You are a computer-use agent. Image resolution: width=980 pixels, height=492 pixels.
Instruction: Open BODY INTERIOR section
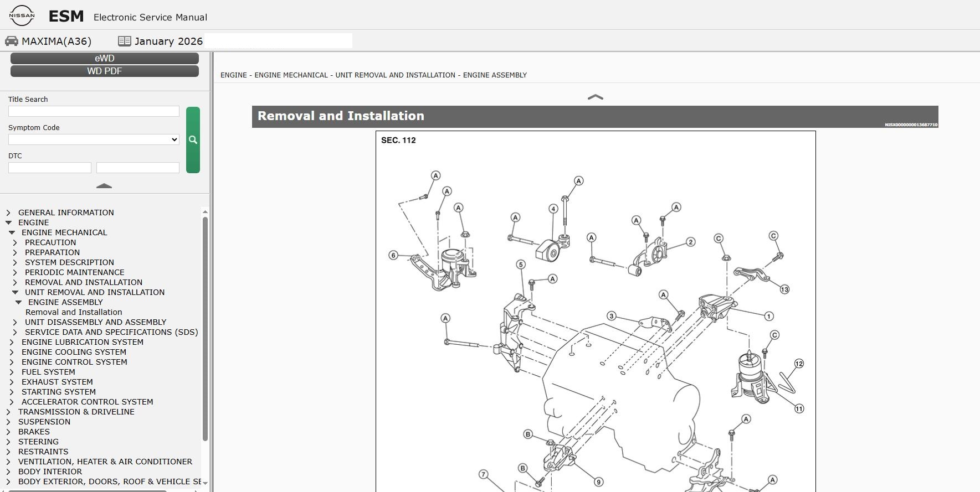[x=50, y=472]
